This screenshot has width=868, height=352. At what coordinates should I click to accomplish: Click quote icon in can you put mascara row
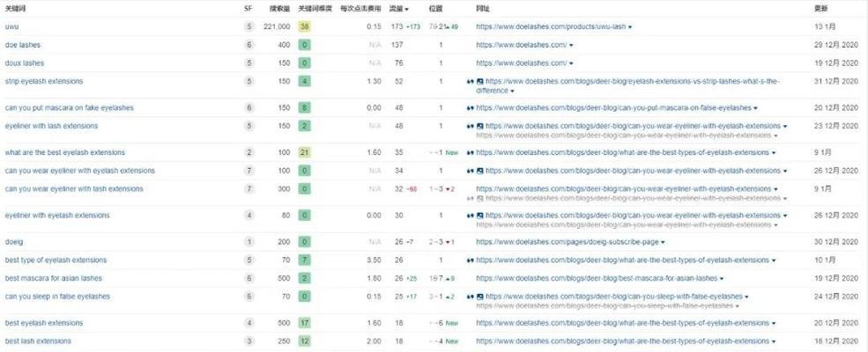coord(471,107)
